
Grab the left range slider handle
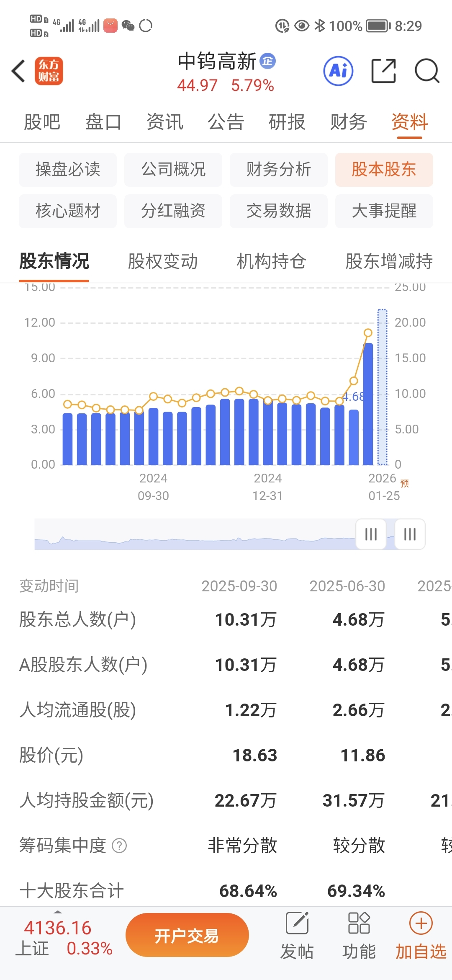pyautogui.click(x=371, y=534)
